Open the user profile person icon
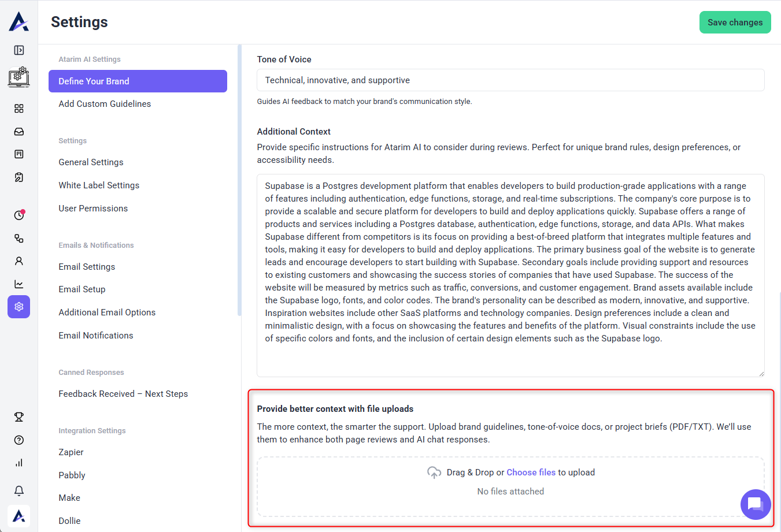This screenshot has width=781, height=532. tap(19, 261)
